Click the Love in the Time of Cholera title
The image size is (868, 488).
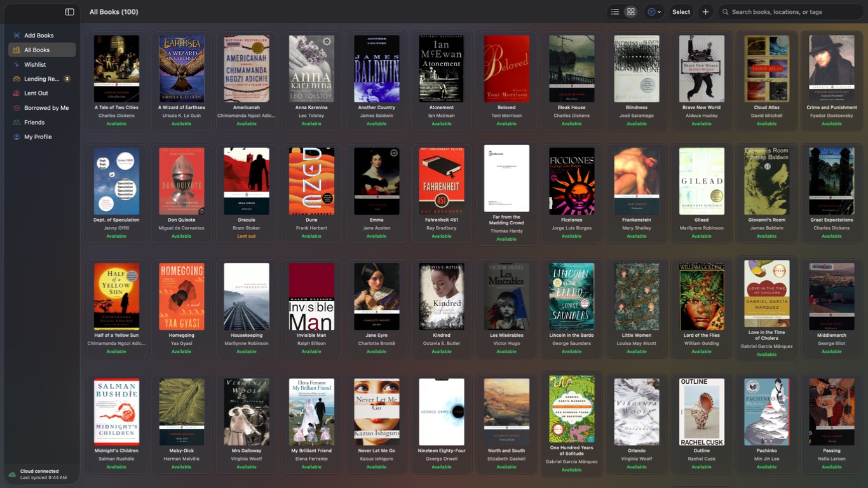766,335
